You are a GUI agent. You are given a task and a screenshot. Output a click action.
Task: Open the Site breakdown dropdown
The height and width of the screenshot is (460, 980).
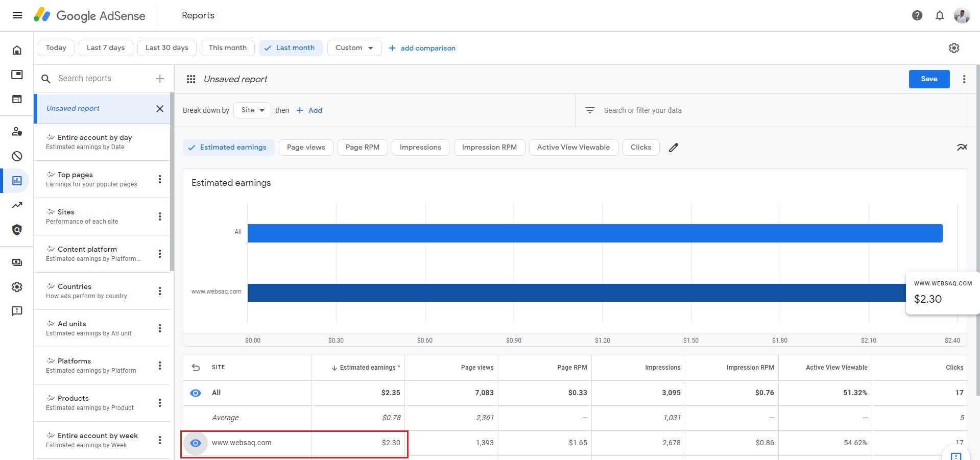252,110
